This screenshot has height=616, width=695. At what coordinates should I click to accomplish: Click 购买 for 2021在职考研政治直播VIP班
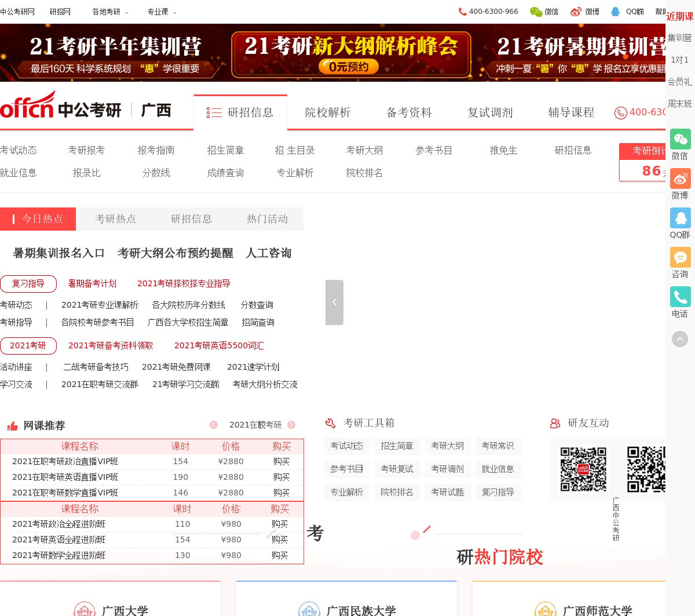tap(281, 461)
